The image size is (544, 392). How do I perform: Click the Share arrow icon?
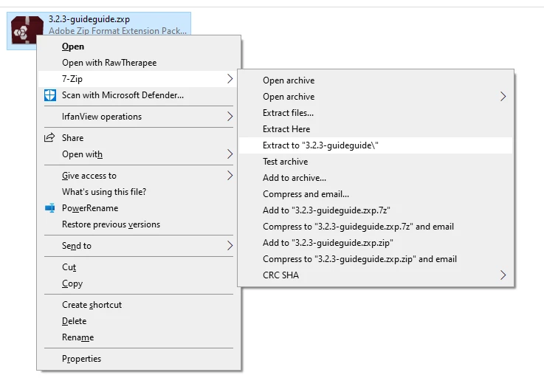tap(49, 138)
